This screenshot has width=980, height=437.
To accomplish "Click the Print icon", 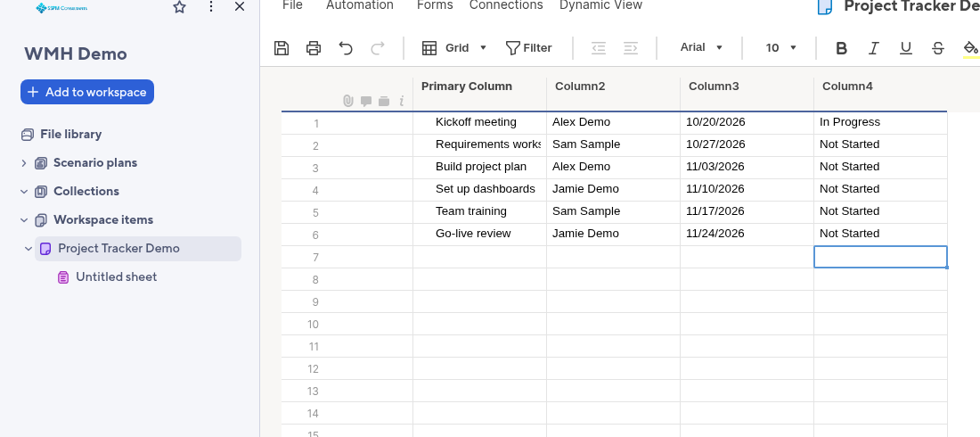I will coord(314,47).
